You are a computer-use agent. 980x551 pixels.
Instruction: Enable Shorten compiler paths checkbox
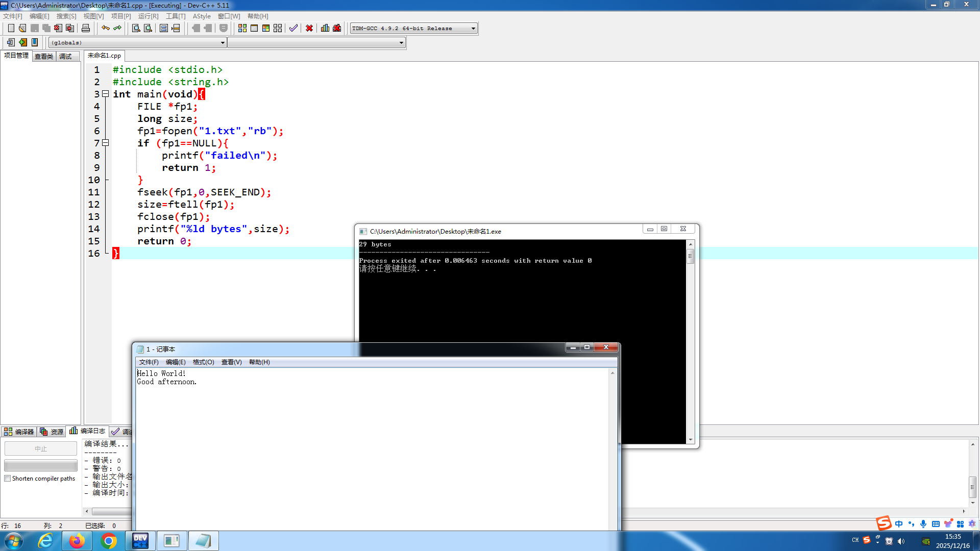8,479
